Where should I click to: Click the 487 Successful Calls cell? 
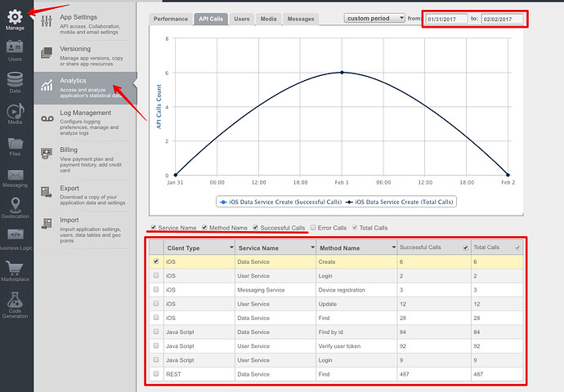(434, 374)
